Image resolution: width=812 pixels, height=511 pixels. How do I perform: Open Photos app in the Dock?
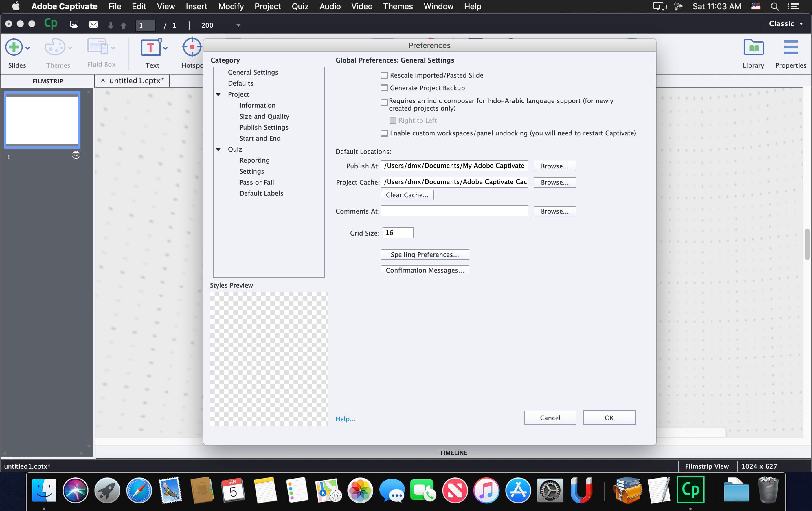pyautogui.click(x=360, y=490)
